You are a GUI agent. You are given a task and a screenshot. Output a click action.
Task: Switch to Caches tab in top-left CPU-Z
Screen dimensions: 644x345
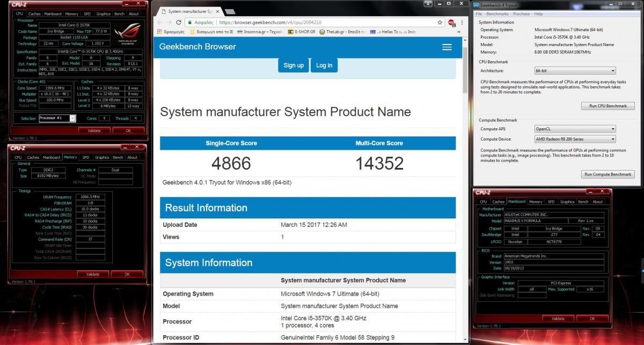pyautogui.click(x=34, y=14)
